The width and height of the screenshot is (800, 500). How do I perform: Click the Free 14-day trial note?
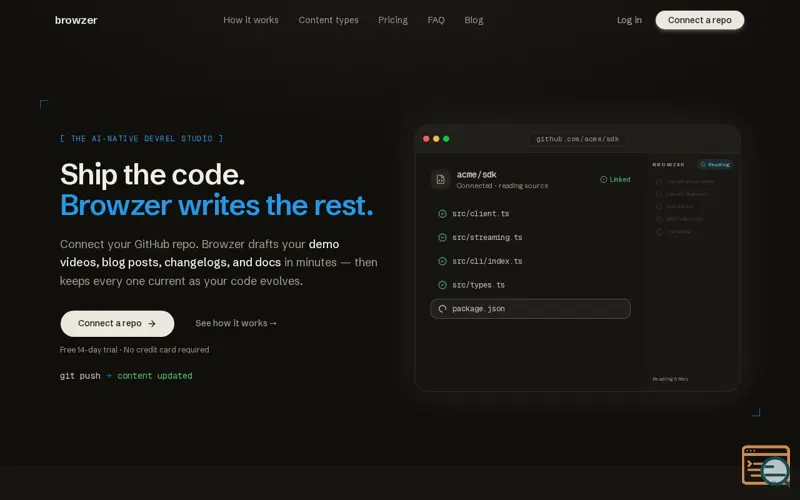pos(134,349)
